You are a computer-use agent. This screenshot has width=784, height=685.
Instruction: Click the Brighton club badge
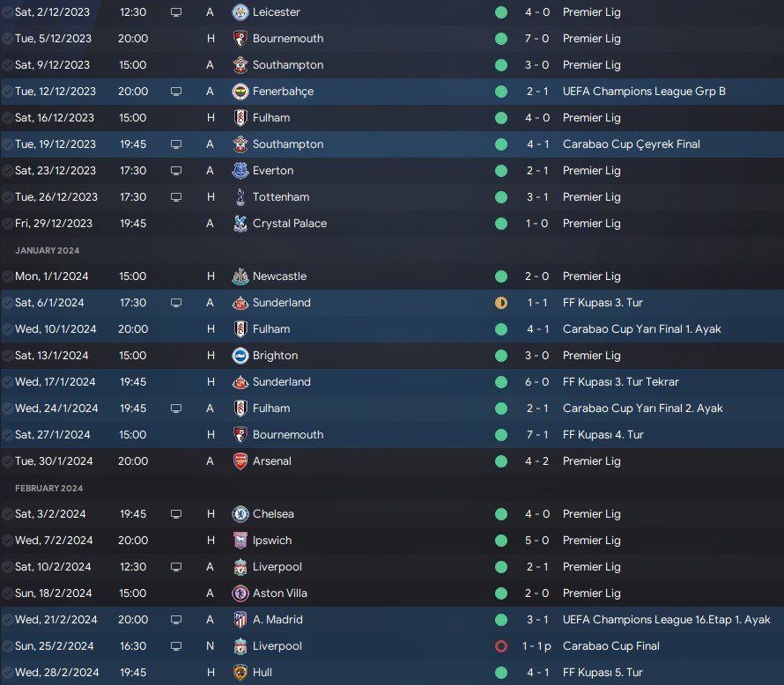(x=240, y=355)
